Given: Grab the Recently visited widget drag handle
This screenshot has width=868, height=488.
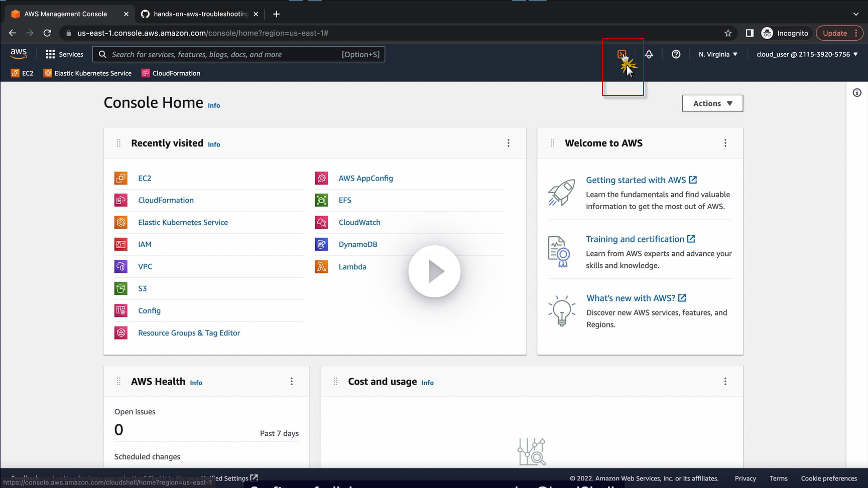Looking at the screenshot, I should point(119,143).
